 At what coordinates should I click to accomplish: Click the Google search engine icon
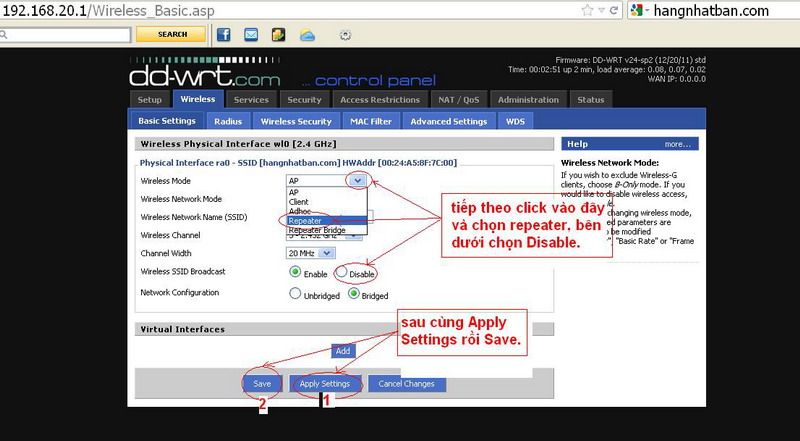636,10
